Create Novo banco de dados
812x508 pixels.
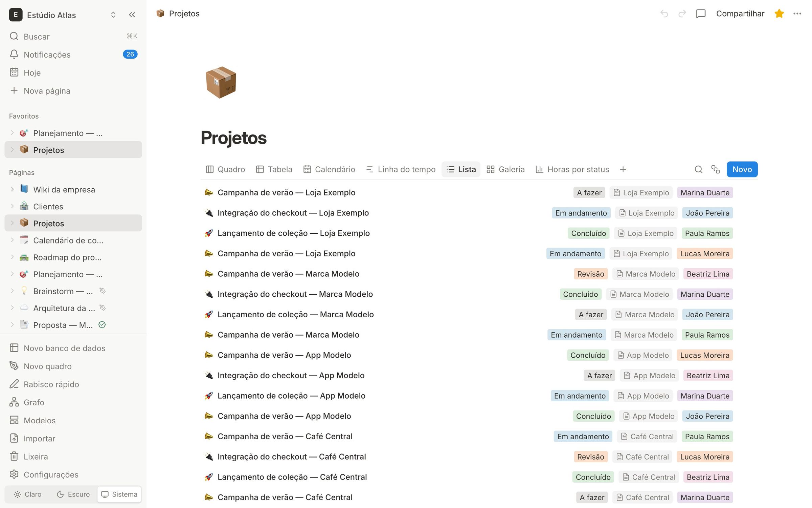point(73,348)
